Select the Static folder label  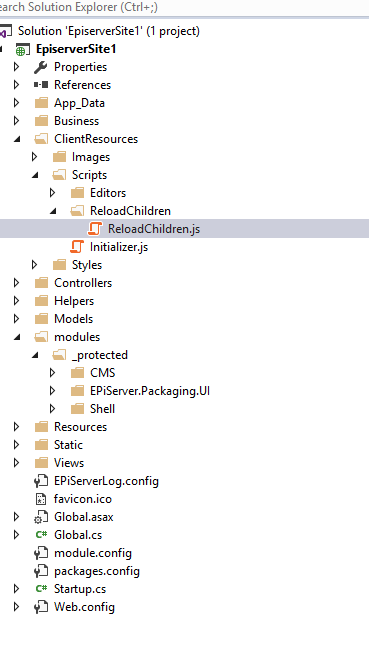pos(68,445)
